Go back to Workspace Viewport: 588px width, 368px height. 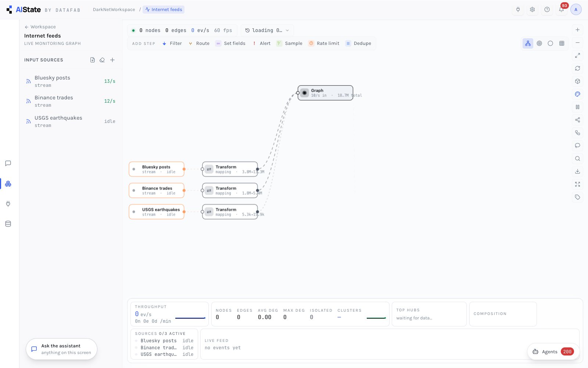point(40,27)
